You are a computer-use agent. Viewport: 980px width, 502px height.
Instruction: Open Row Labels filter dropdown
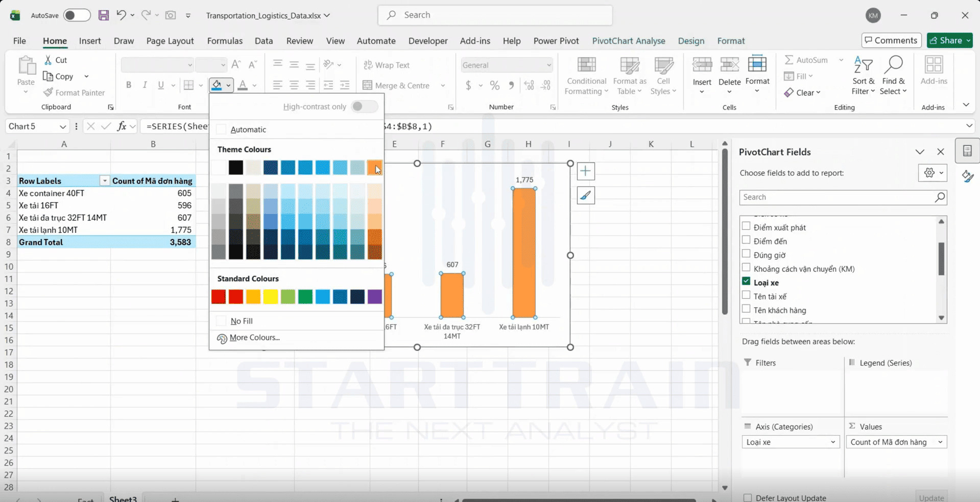click(105, 181)
